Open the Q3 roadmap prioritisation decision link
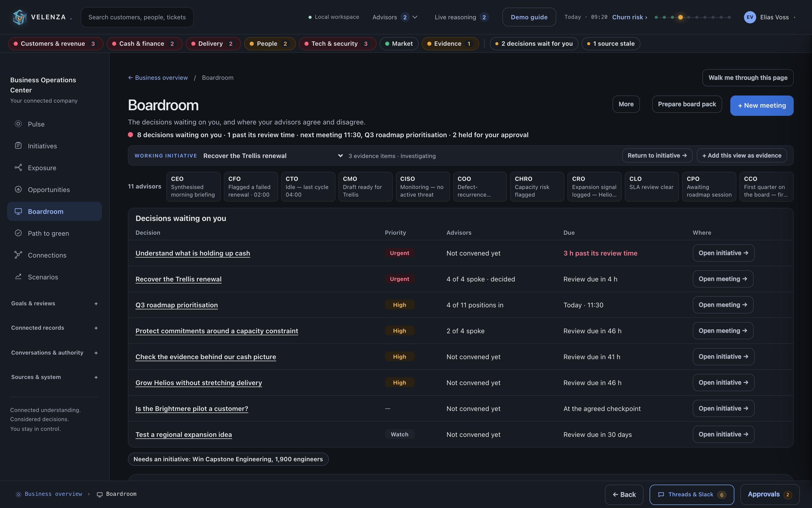The height and width of the screenshot is (508, 812). 177,305
